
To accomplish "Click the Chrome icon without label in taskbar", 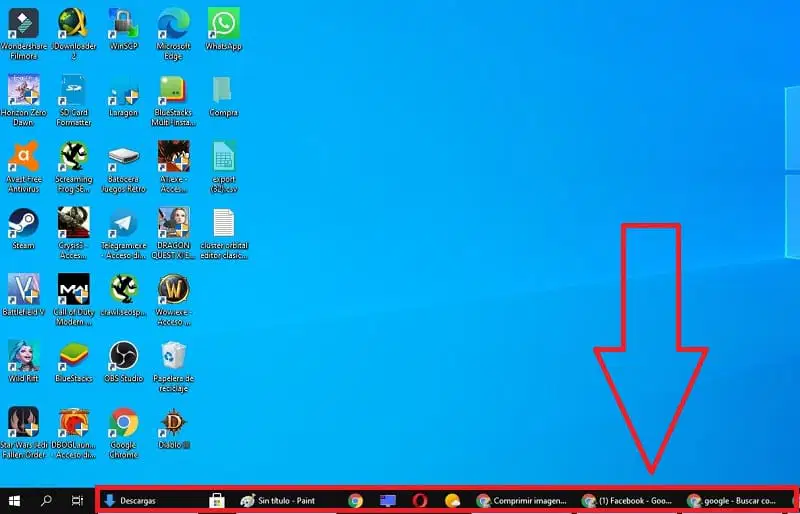I will pyautogui.click(x=355, y=501).
